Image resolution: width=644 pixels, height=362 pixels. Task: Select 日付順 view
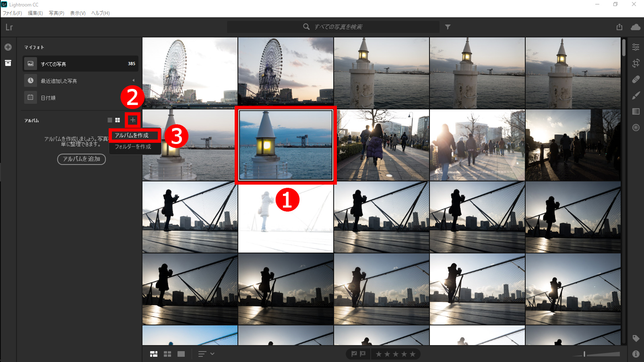80,97
